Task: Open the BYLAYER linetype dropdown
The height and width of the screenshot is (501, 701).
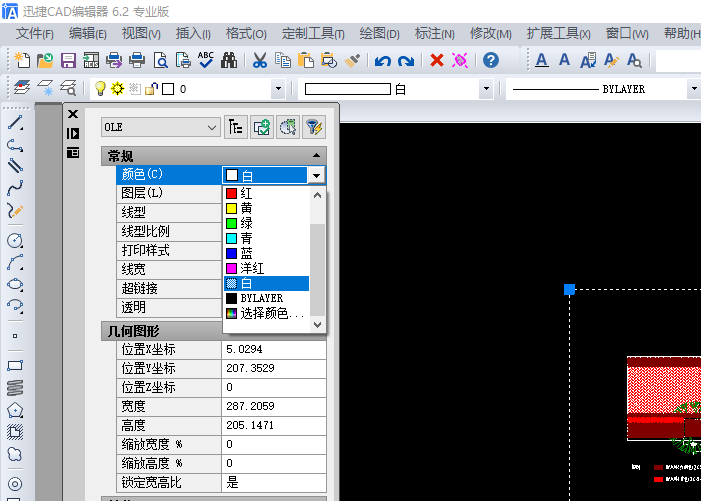Action: 694,89
